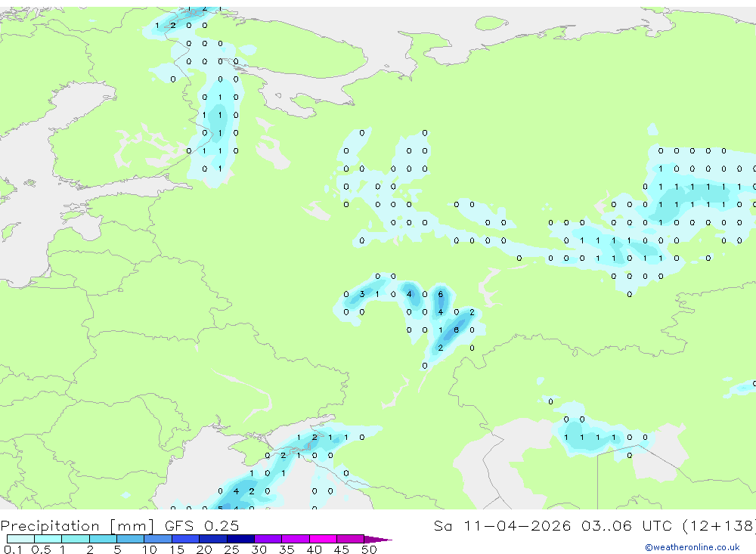Image resolution: width=756 pixels, height=554 pixels.
Task: Click the "GFS 0.25" model label
Action: pos(202,525)
